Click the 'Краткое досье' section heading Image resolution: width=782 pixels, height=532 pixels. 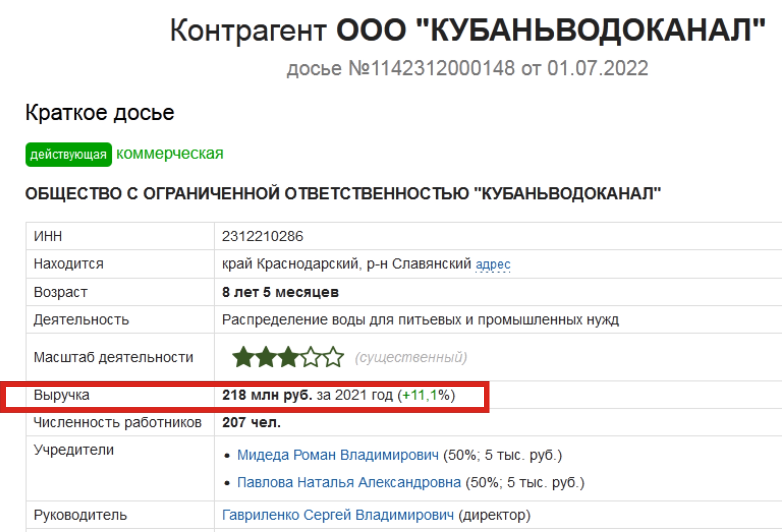[x=100, y=113]
